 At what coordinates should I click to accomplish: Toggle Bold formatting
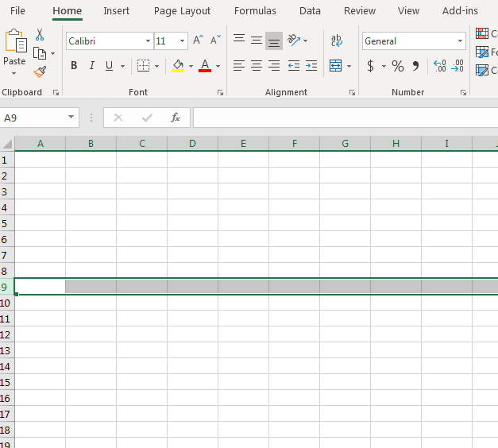click(x=74, y=66)
